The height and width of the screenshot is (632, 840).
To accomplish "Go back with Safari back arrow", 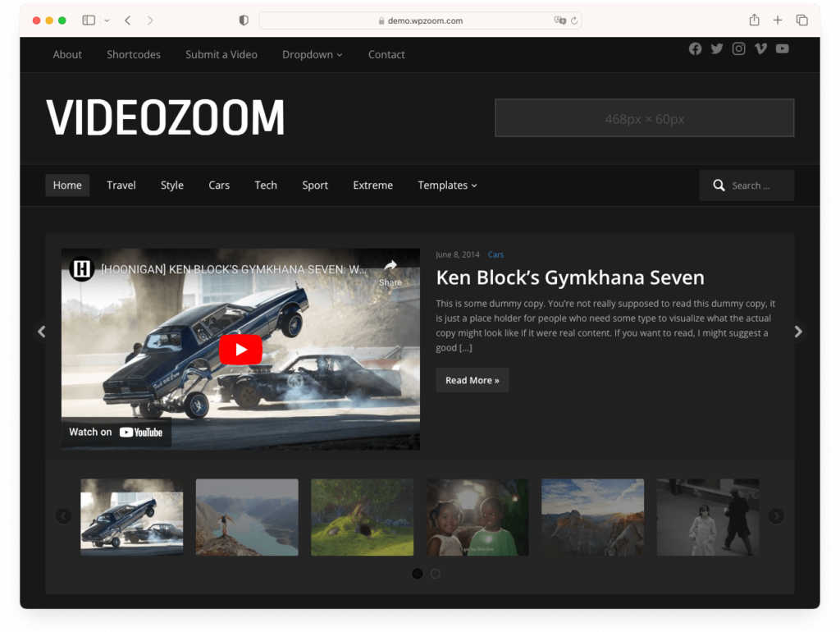I will pyautogui.click(x=127, y=21).
